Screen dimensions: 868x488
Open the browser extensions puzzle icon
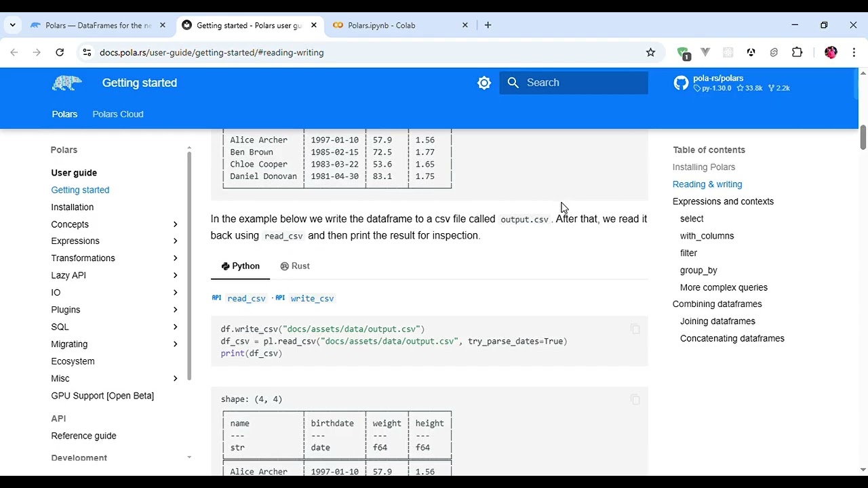(797, 52)
